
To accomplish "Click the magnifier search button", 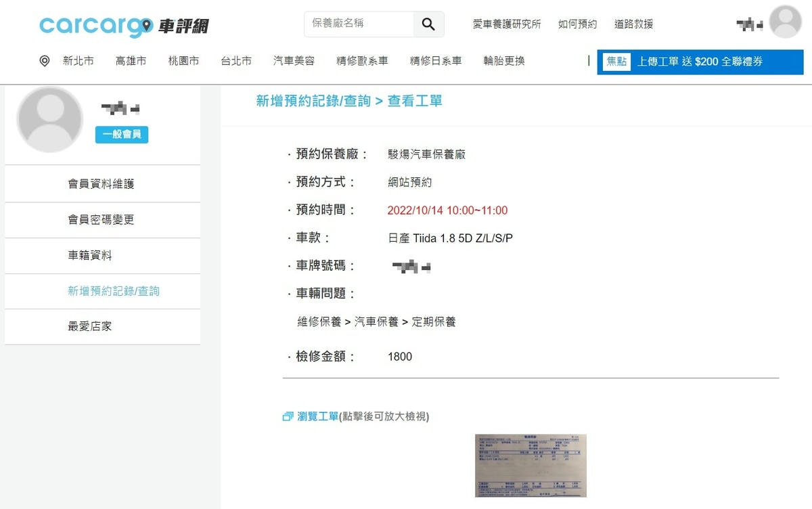I will pyautogui.click(x=428, y=24).
